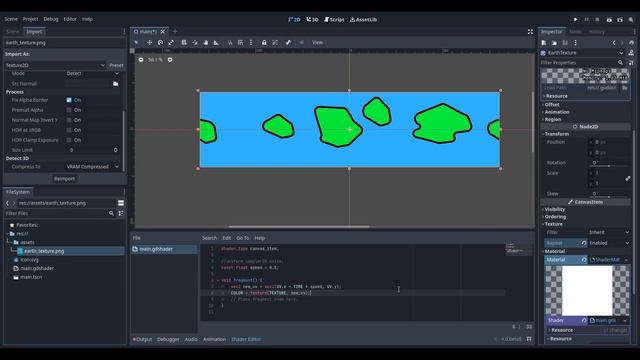Click the Filter Properties search field

coord(582,62)
